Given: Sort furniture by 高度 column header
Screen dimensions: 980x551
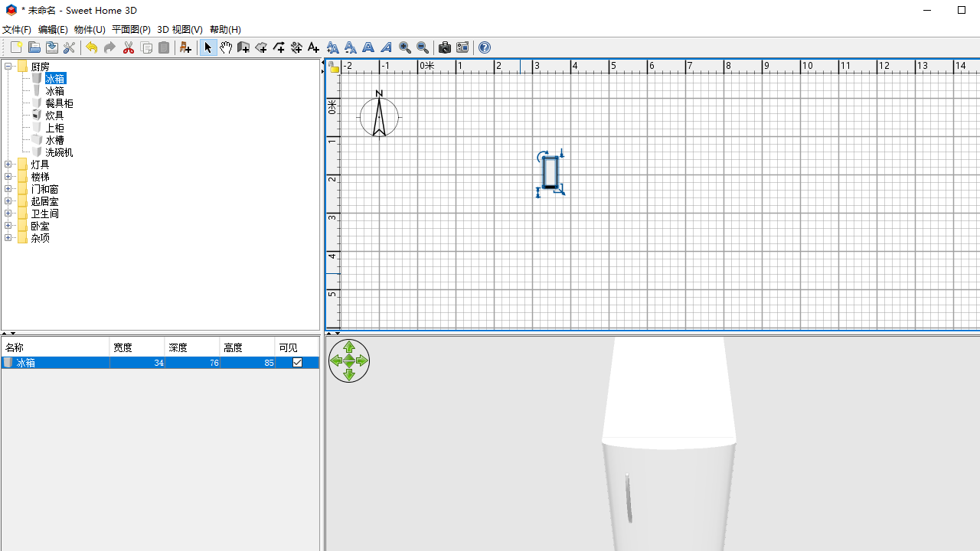Looking at the screenshot, I should click(247, 347).
